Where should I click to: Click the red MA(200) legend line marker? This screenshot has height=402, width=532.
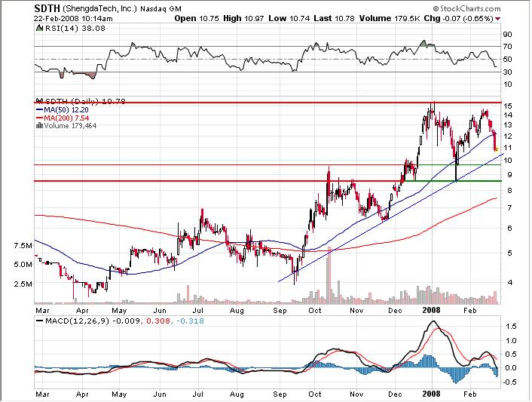click(x=40, y=118)
